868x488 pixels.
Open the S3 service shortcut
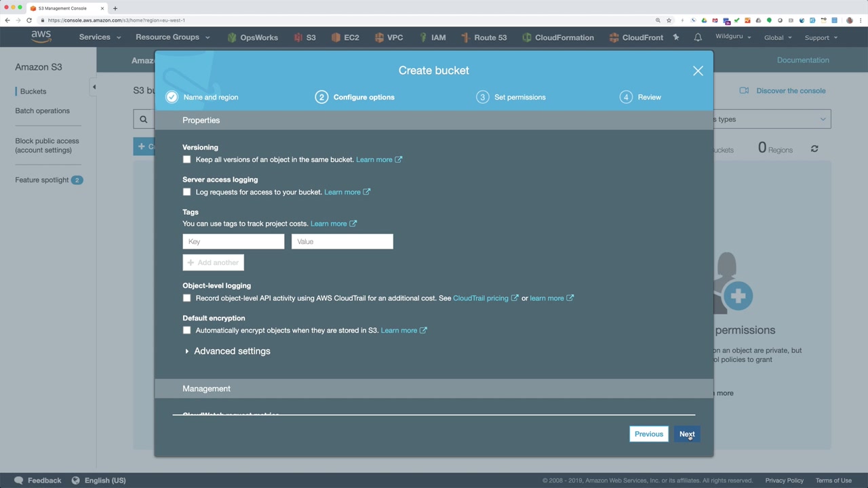304,37
